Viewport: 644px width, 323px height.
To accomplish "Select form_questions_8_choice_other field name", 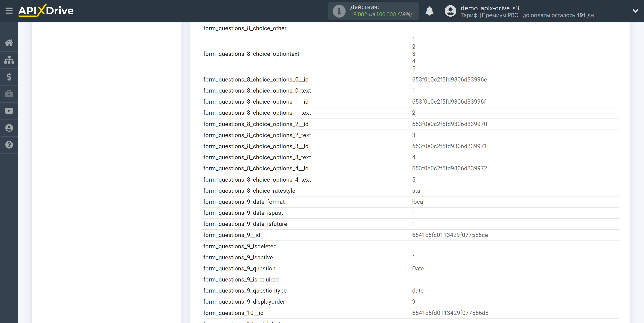I will tap(245, 28).
